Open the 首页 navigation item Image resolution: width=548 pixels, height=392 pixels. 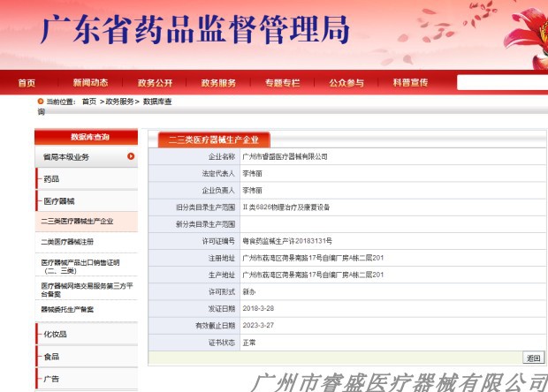(27, 83)
